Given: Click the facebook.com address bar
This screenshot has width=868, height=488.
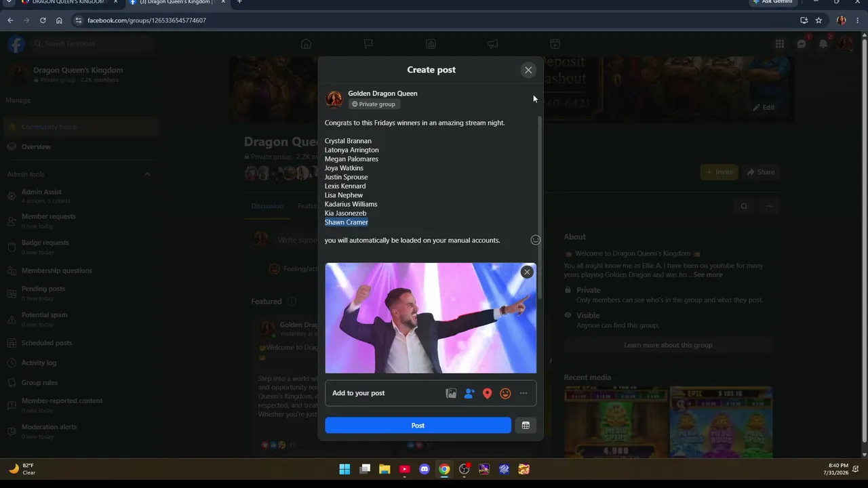Looking at the screenshot, I should pos(434,20).
